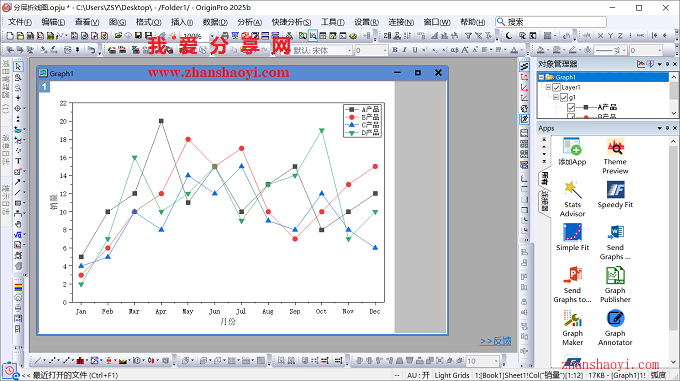Open Send Graphs to PowerPoint app

click(572, 285)
